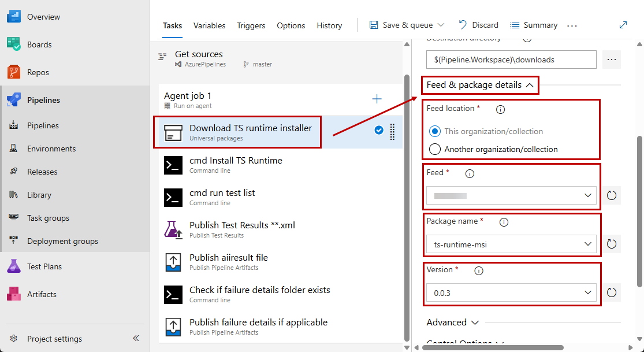The width and height of the screenshot is (644, 352).
Task: Open the Feed dropdown
Action: point(511,195)
